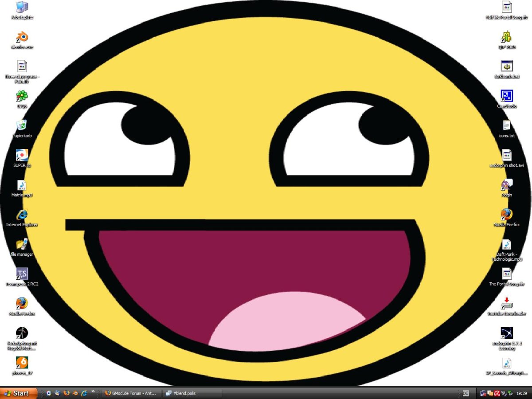Expand the quick launch overflow chevron

point(93,392)
